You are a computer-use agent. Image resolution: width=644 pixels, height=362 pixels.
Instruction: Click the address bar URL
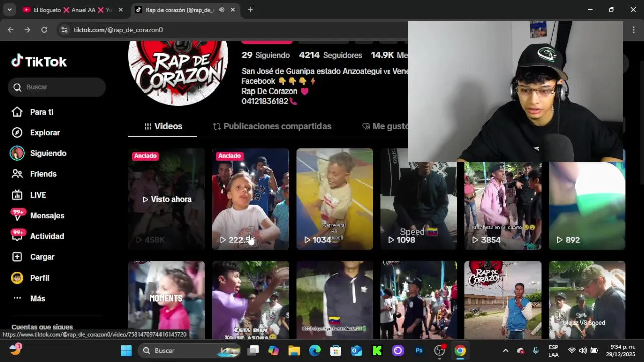coord(118,30)
